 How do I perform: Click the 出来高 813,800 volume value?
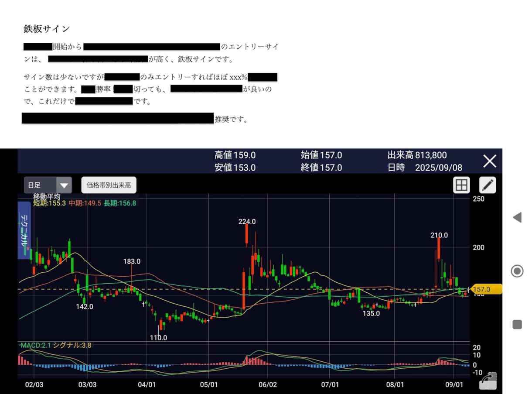point(417,155)
